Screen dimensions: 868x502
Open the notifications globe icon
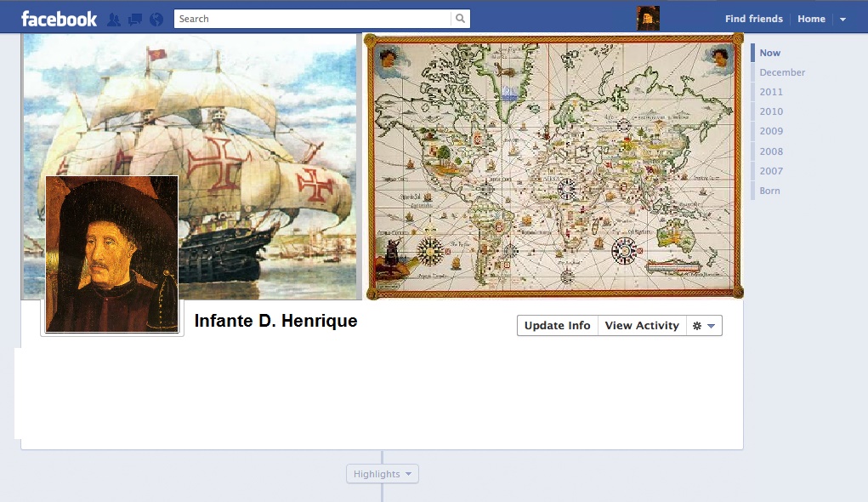pos(156,19)
